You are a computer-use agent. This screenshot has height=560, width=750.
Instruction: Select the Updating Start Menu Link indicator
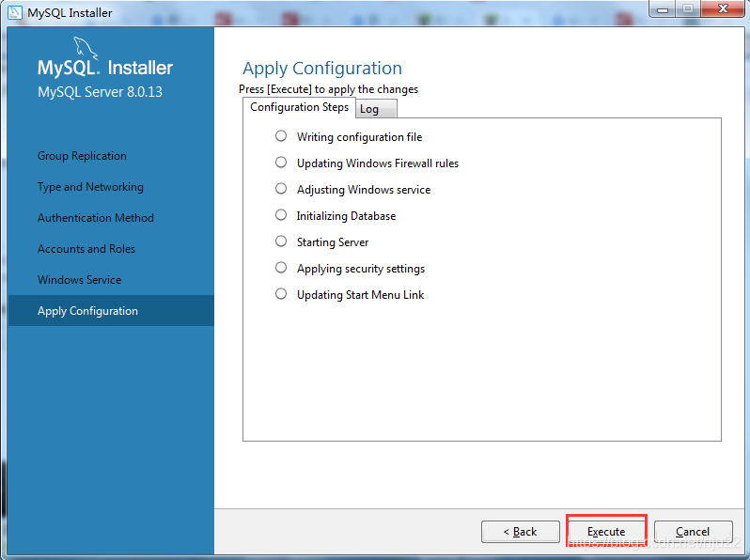point(281,294)
